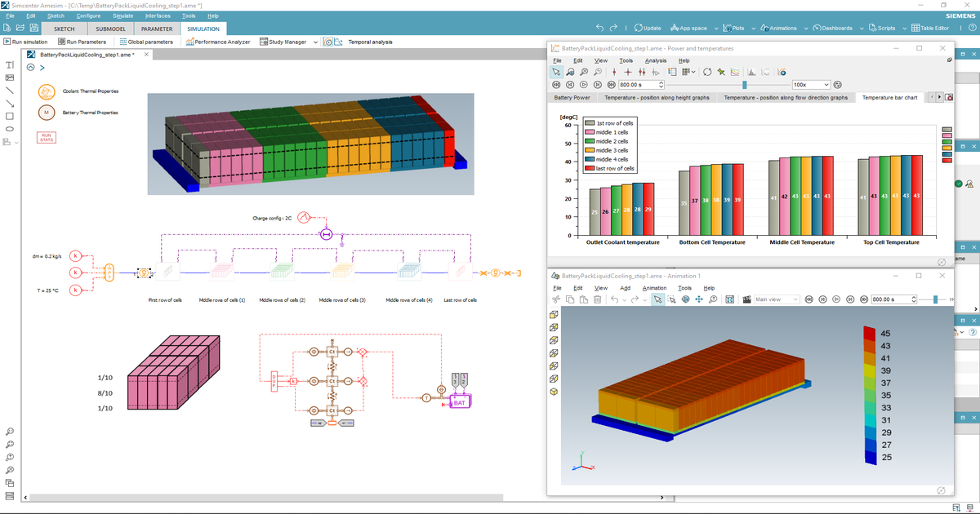
Task: Click play button in plot window playback controls
Action: pyautogui.click(x=584, y=85)
